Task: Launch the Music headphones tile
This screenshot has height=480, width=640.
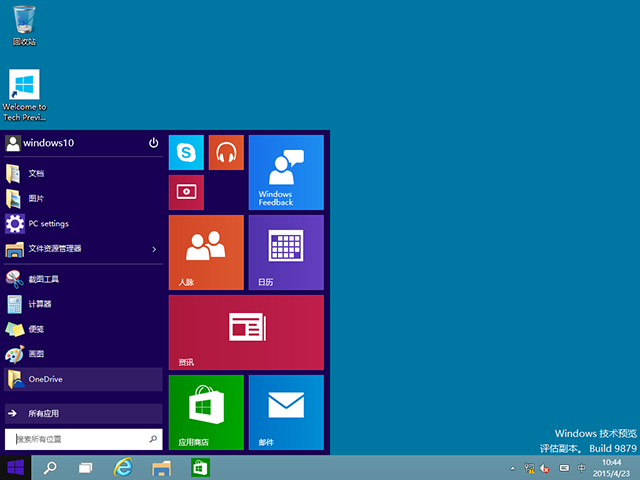Action: point(226,152)
